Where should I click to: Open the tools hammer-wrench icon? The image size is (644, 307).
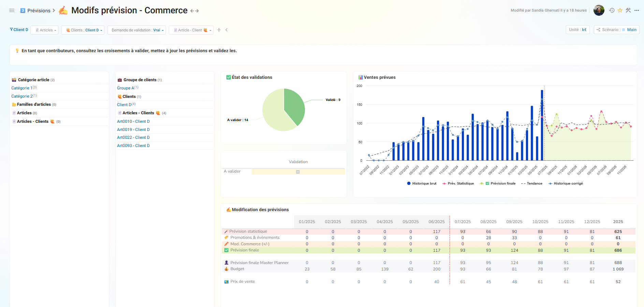pyautogui.click(x=628, y=11)
